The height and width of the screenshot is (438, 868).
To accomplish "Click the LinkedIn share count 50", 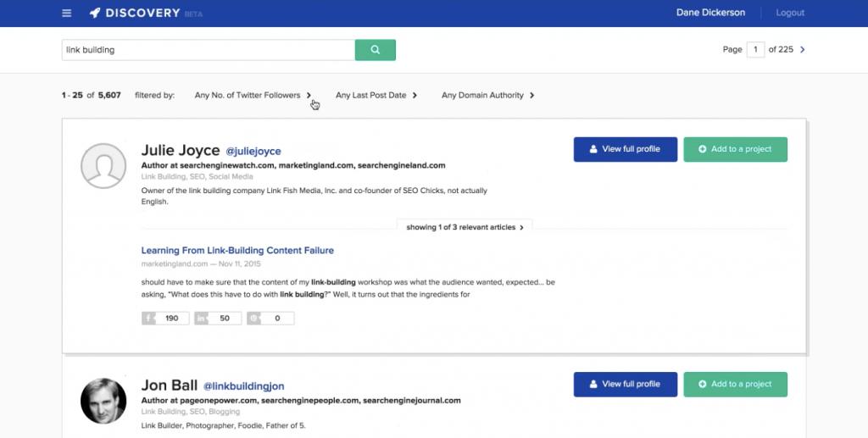I will tap(218, 318).
